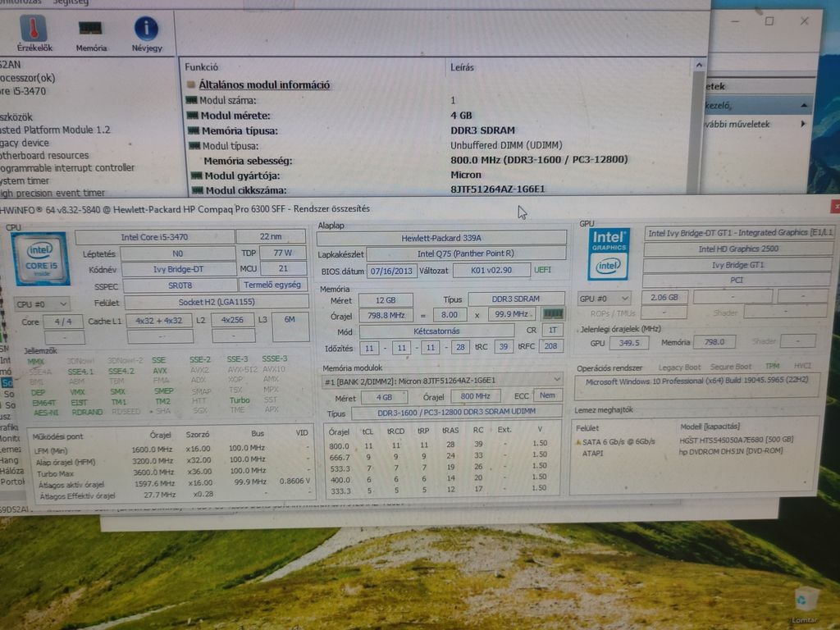Open the Érzékelők sensors tool
This screenshot has height=630, width=840.
coord(34,34)
